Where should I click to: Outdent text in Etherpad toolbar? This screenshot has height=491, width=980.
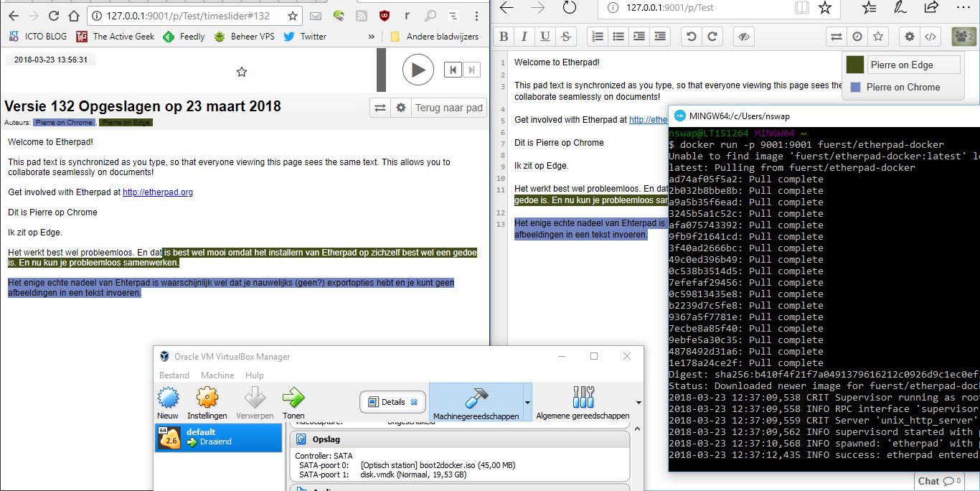click(x=660, y=37)
